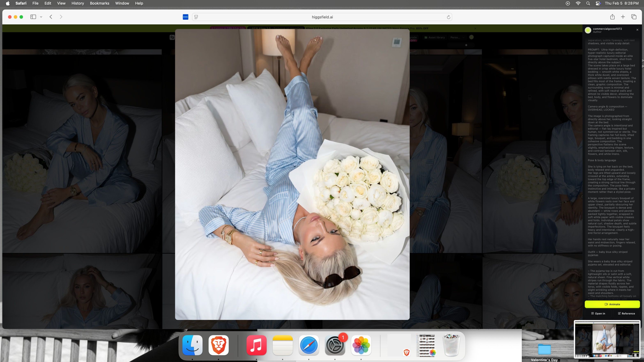Show the tab overview icon
This screenshot has width=644, height=362.
tap(634, 17)
